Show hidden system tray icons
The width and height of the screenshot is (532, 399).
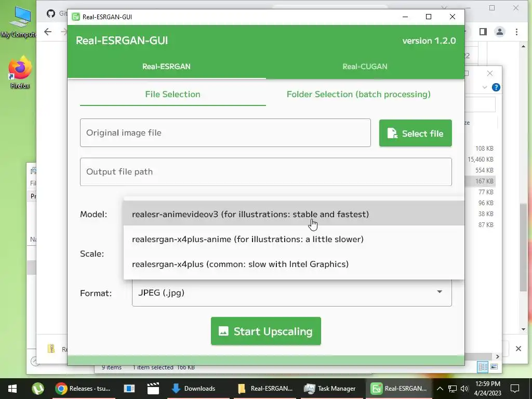coord(440,389)
